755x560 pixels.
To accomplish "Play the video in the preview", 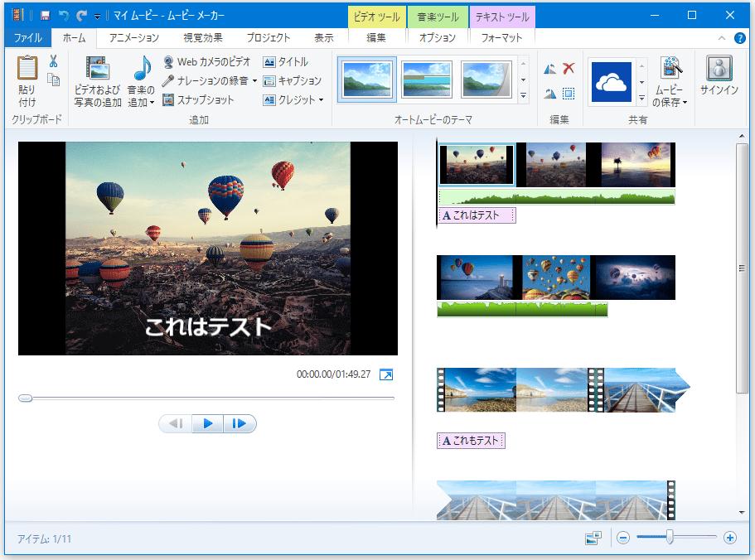I will click(x=207, y=423).
